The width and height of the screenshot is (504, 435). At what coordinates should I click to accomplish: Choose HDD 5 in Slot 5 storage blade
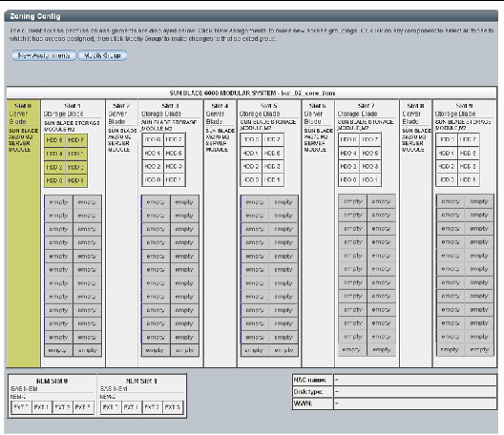pos(273,154)
